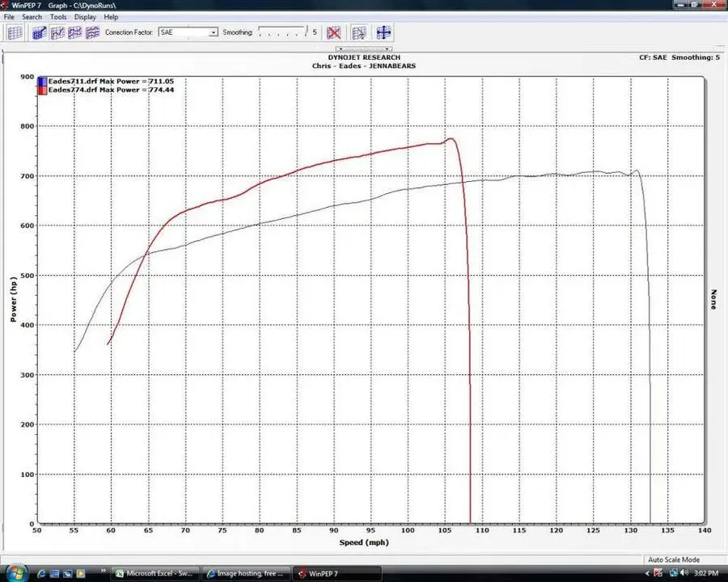Launch Internet Explorer from quick launch
This screenshot has height=582, width=728.
tap(41, 574)
